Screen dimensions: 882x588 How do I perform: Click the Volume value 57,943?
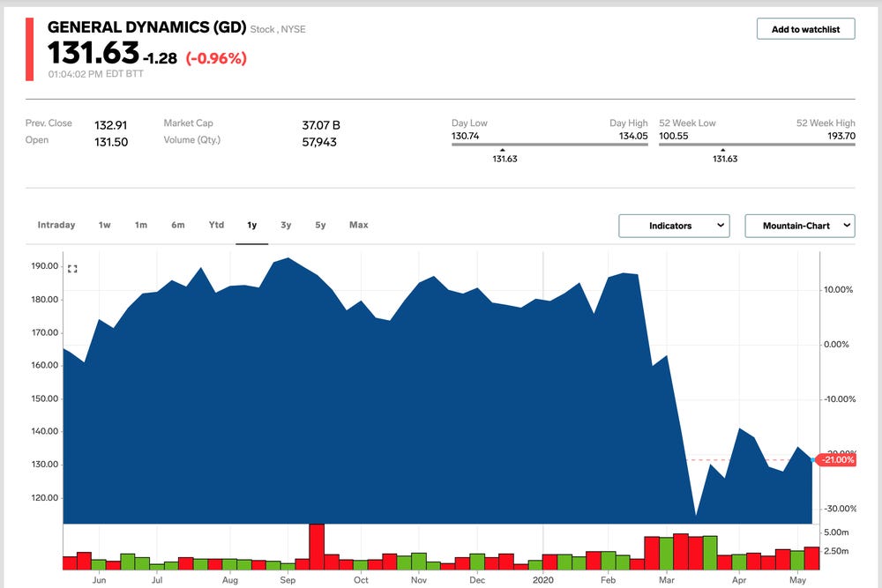(319, 142)
